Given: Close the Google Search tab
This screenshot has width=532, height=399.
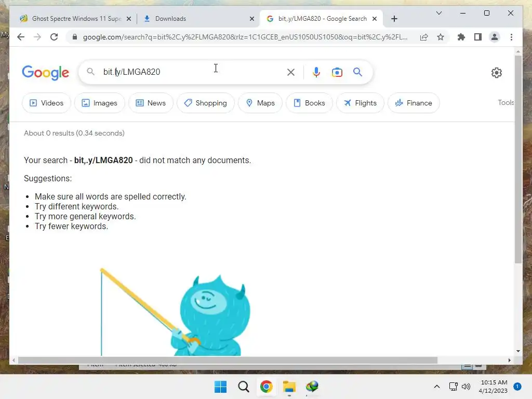Looking at the screenshot, I should [375, 19].
